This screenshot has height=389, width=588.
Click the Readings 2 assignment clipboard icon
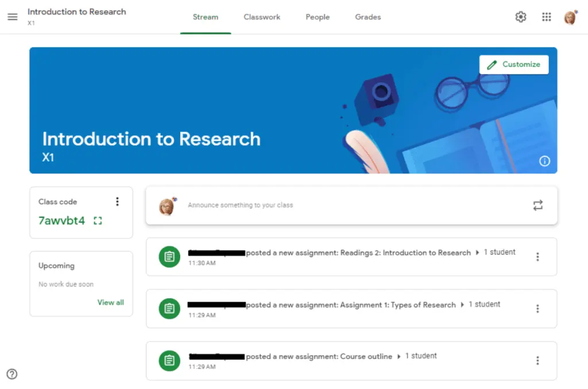[x=169, y=257]
